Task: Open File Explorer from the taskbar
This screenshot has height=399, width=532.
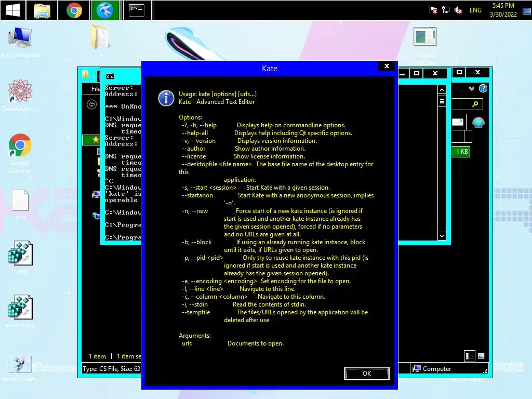Action: pos(42,10)
